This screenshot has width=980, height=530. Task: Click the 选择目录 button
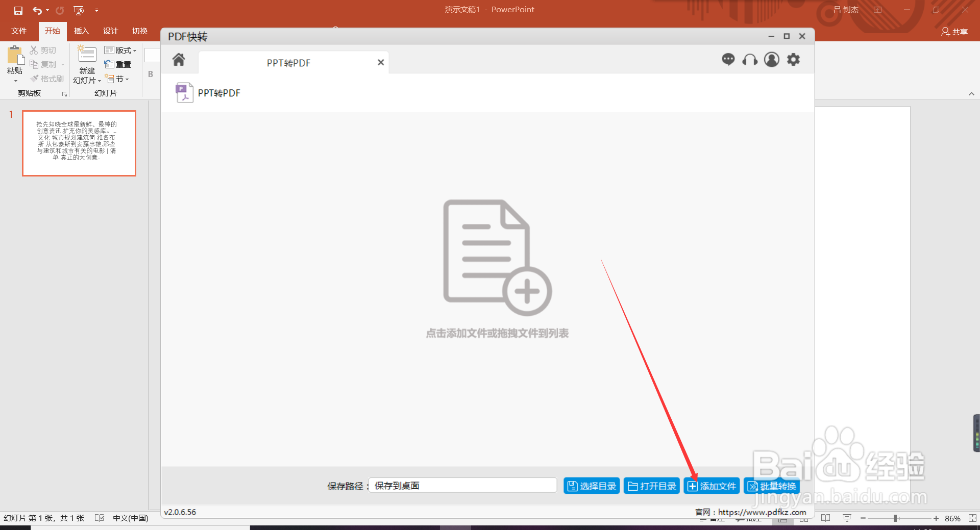pos(592,486)
